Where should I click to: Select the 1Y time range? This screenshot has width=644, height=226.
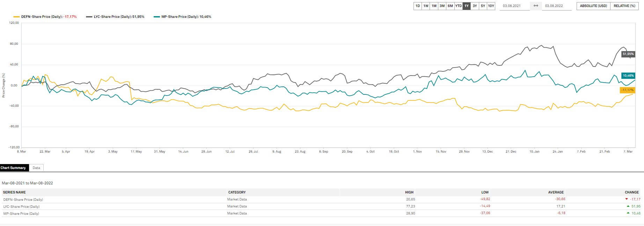pos(467,6)
